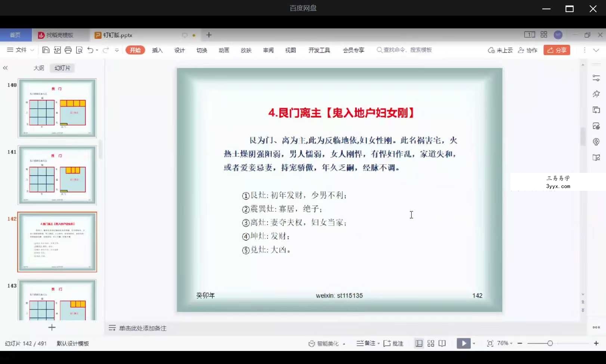The width and height of the screenshot is (606, 364).
Task: Click the location bulb icon in the right sidebar
Action: pyautogui.click(x=596, y=141)
